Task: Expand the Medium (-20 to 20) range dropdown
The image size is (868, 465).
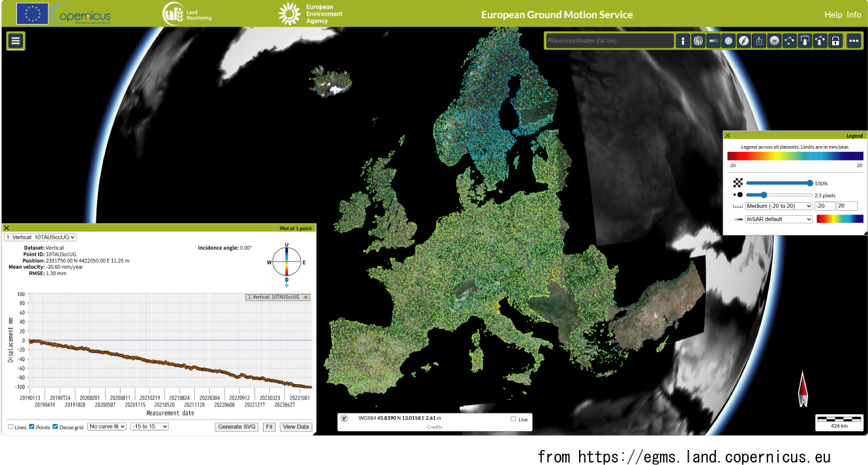Action: (x=779, y=206)
